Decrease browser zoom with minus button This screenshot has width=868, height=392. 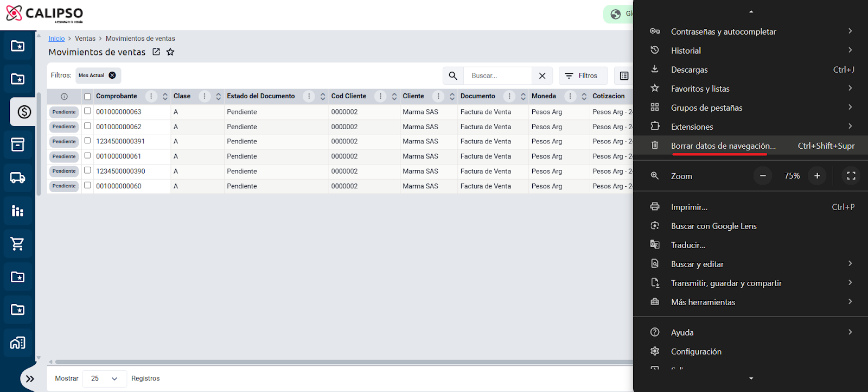763,175
